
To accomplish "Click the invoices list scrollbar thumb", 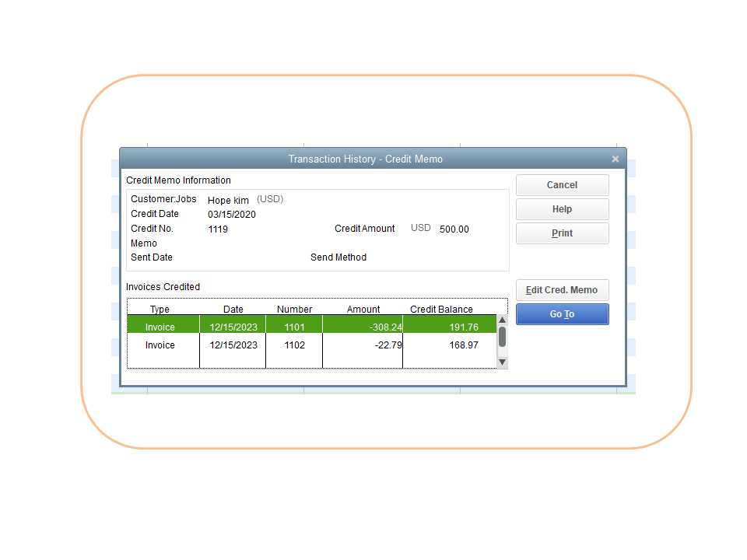I will tap(502, 337).
